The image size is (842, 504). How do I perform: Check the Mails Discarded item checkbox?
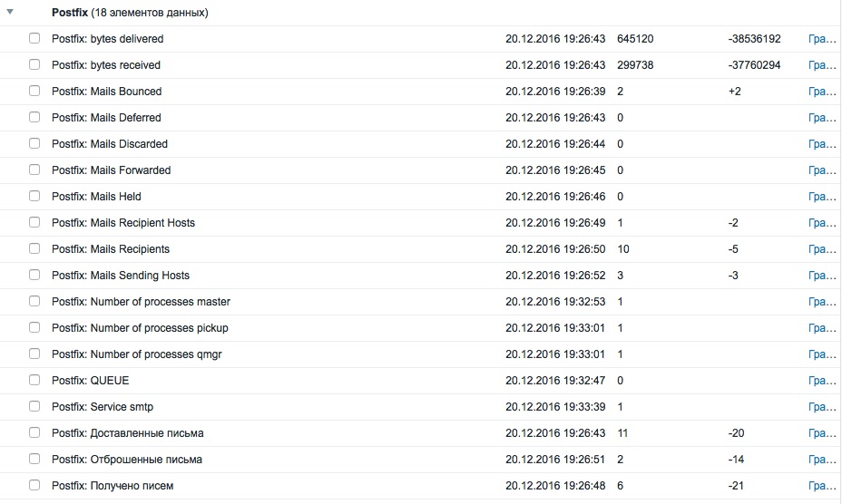point(34,144)
